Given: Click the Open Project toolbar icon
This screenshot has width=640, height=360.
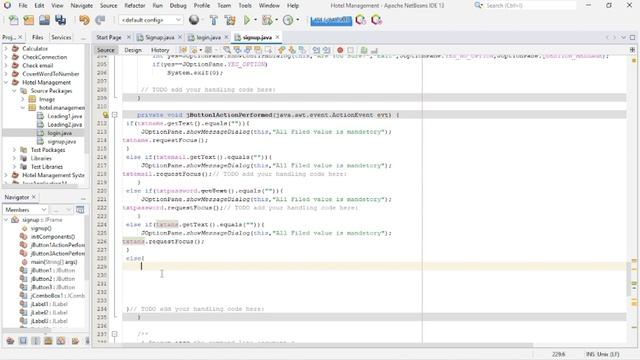Looking at the screenshot, I should click(x=44, y=20).
